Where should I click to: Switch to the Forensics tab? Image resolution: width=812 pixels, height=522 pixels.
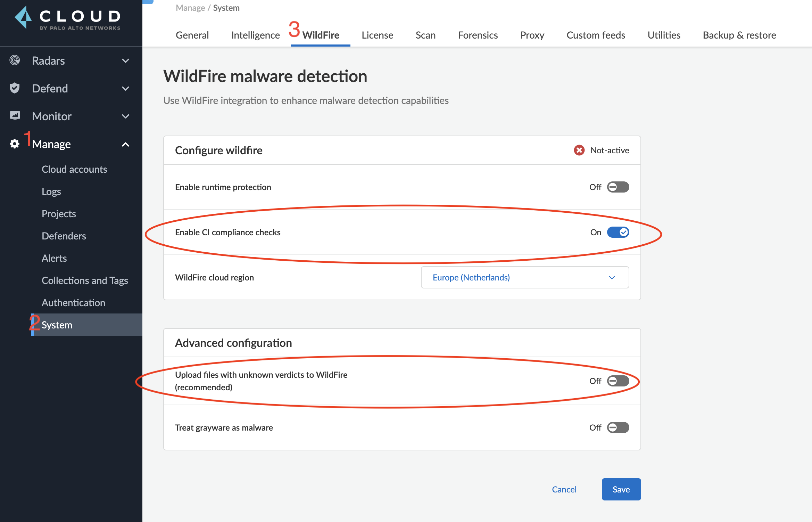click(x=478, y=35)
